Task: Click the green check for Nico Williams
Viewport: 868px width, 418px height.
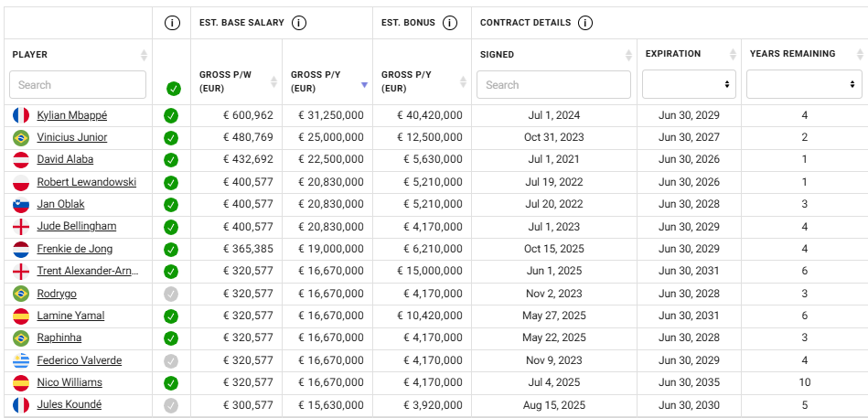Action: coord(172,382)
